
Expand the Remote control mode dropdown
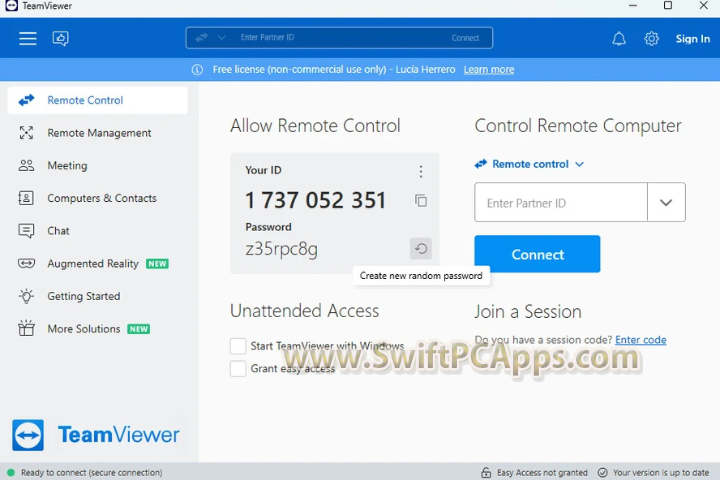point(529,164)
